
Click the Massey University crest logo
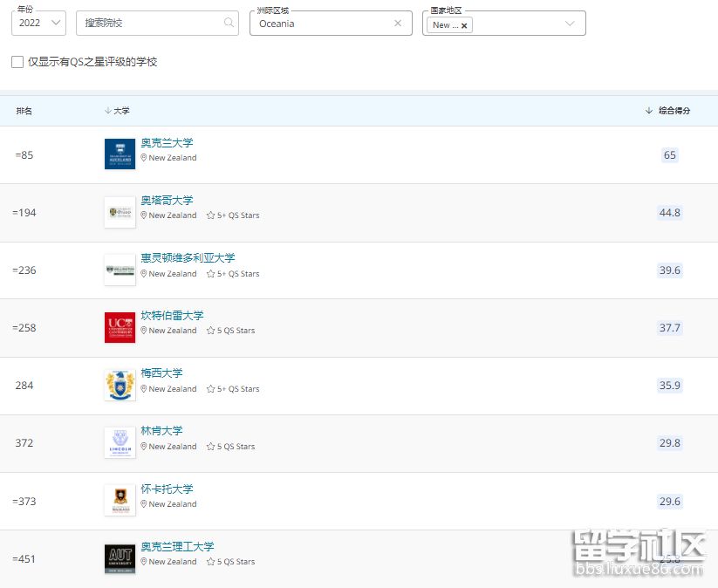[120, 385]
